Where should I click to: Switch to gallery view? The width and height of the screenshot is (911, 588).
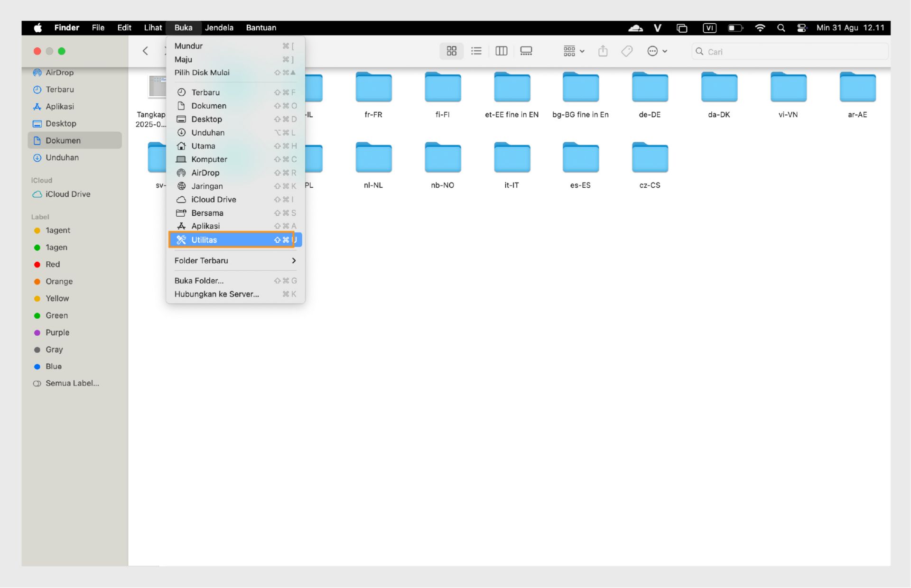tap(526, 51)
